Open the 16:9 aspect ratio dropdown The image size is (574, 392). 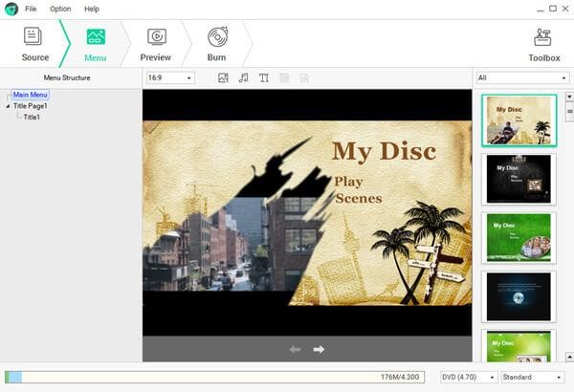pos(168,77)
